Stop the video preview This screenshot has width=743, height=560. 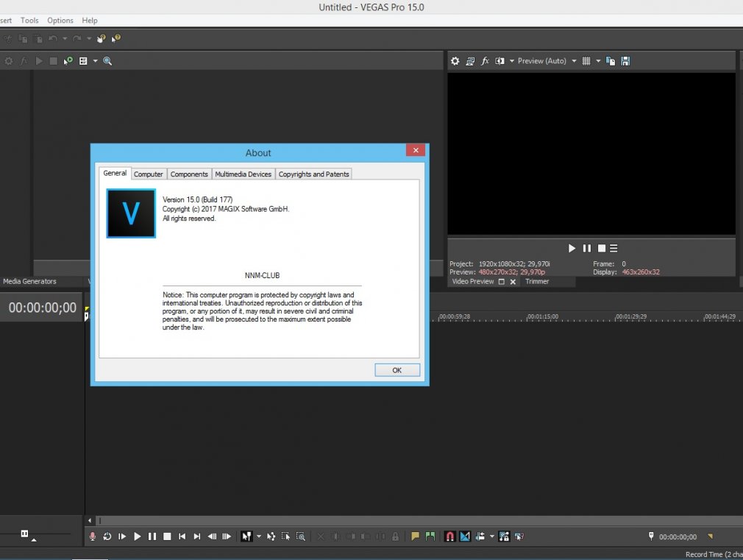click(x=602, y=248)
